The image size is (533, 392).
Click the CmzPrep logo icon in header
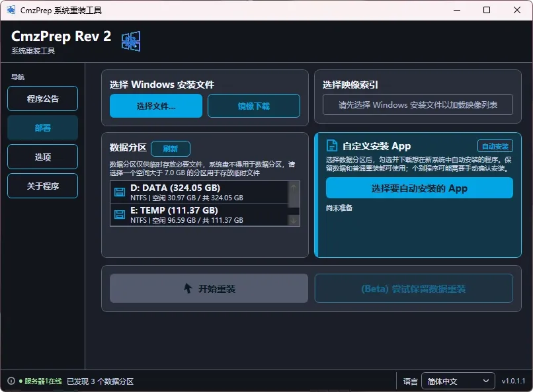131,42
